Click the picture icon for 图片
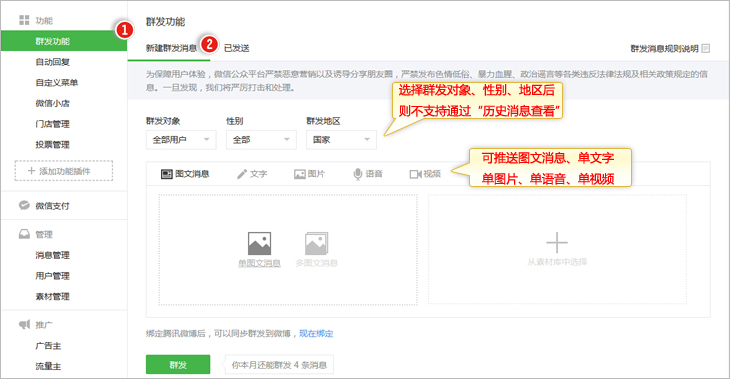 (x=299, y=174)
